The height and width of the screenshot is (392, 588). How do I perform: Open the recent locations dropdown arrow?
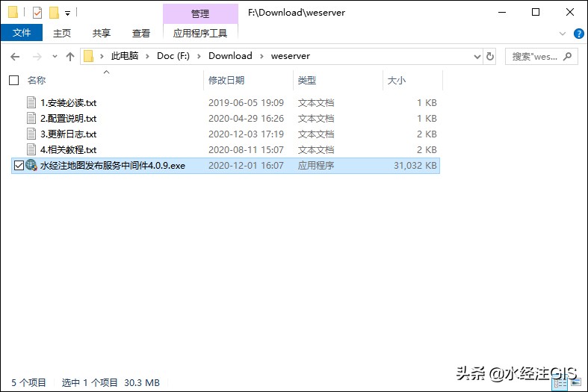pos(55,57)
